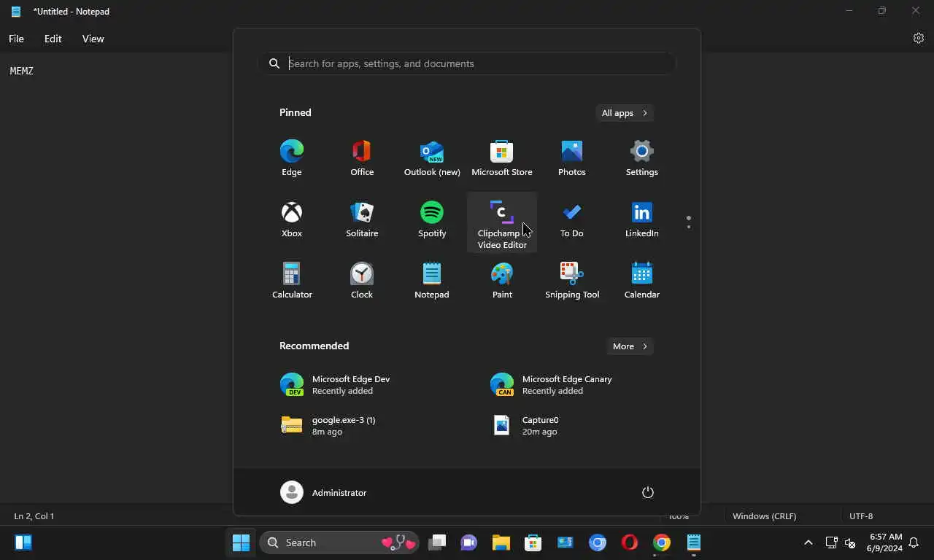The width and height of the screenshot is (934, 560).
Task: Expand More recommended items
Action: (630, 346)
